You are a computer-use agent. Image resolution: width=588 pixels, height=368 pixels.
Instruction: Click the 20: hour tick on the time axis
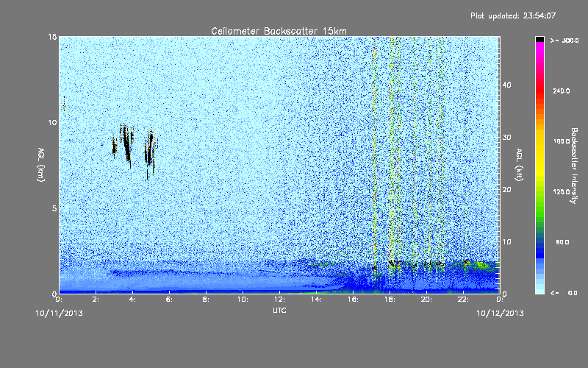tap(426, 300)
